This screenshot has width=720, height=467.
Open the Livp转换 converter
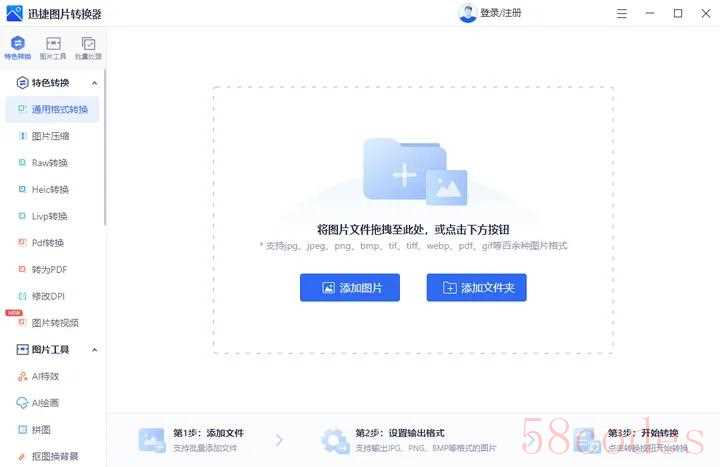(52, 216)
